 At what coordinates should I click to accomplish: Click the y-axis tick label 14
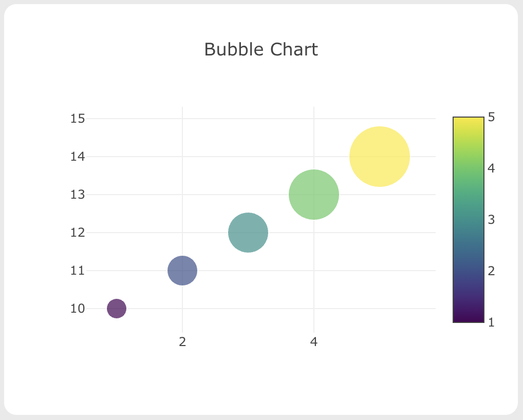pos(77,157)
